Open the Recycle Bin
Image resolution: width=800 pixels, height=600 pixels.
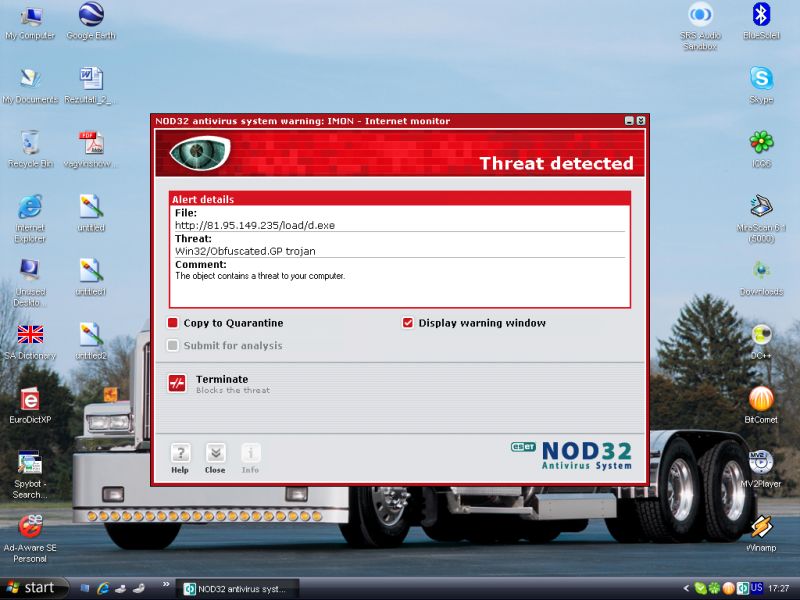(30, 143)
